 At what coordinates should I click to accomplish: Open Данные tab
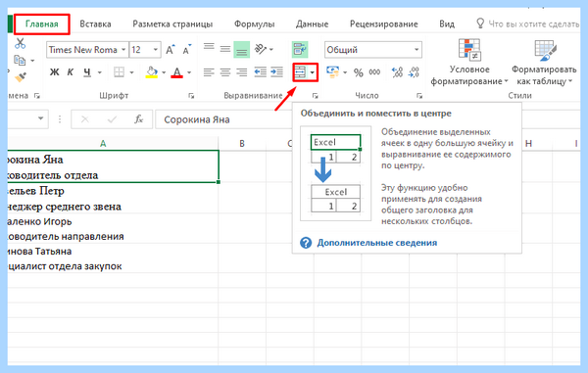tap(312, 24)
